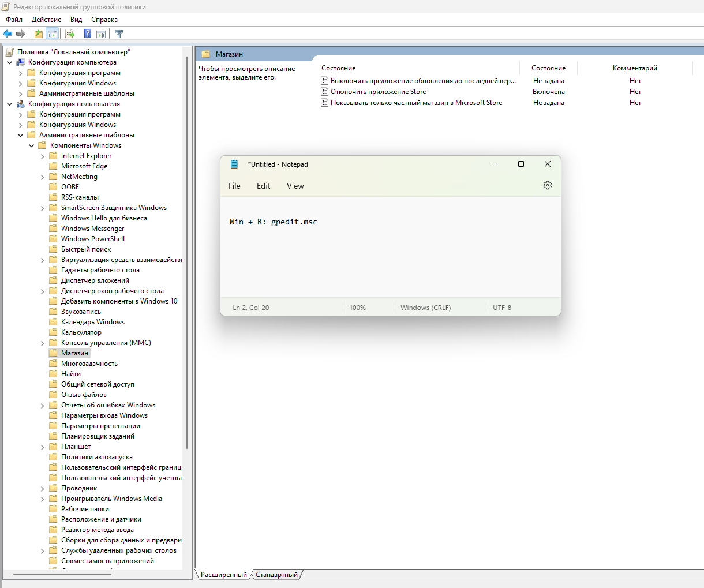This screenshot has height=588, width=704.
Task: Switch to the Стандартный tab
Action: pos(276,575)
